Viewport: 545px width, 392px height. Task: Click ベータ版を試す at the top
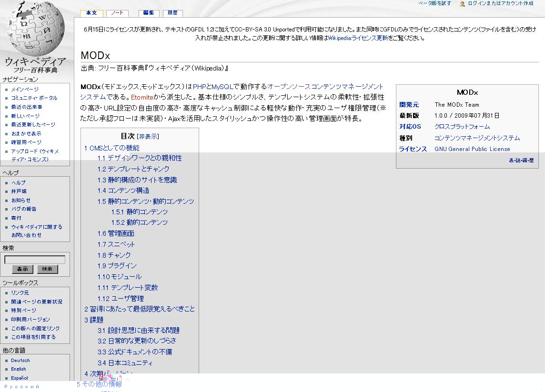click(434, 3)
